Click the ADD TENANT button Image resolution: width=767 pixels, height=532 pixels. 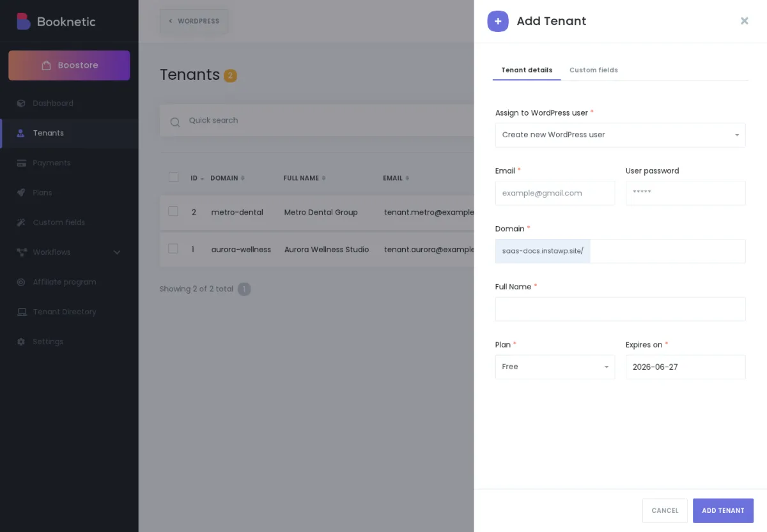click(723, 511)
